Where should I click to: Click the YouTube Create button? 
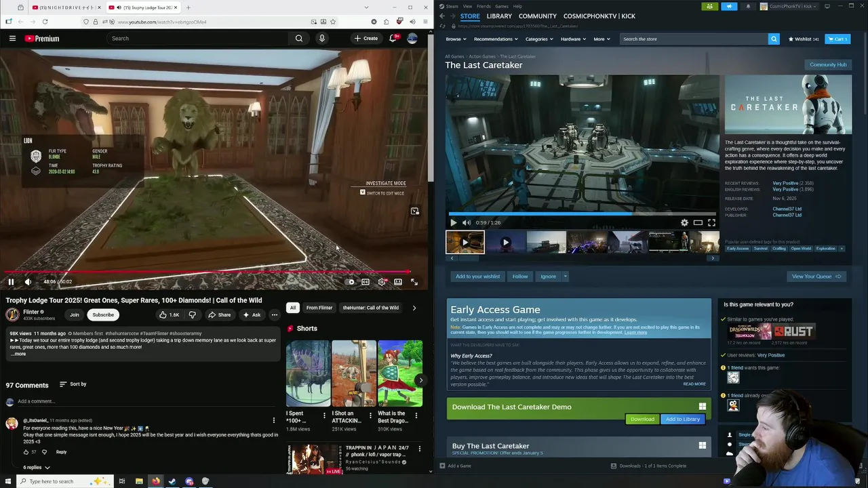(366, 39)
